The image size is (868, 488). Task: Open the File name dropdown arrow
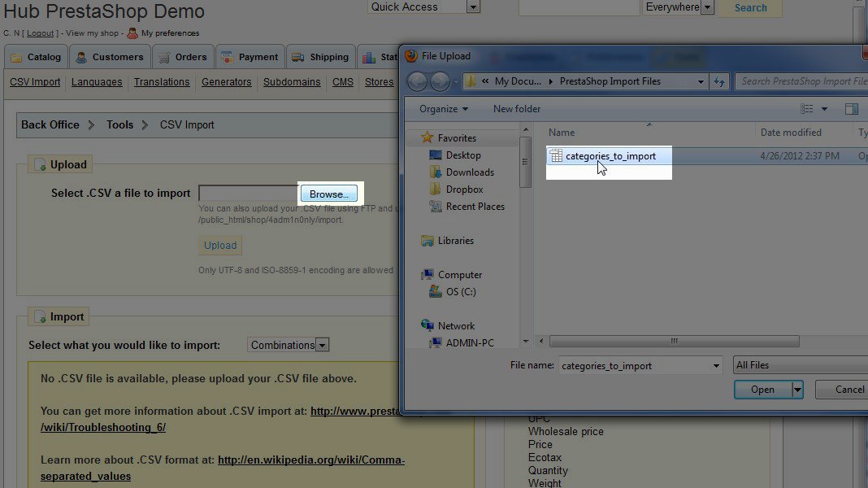(x=716, y=366)
